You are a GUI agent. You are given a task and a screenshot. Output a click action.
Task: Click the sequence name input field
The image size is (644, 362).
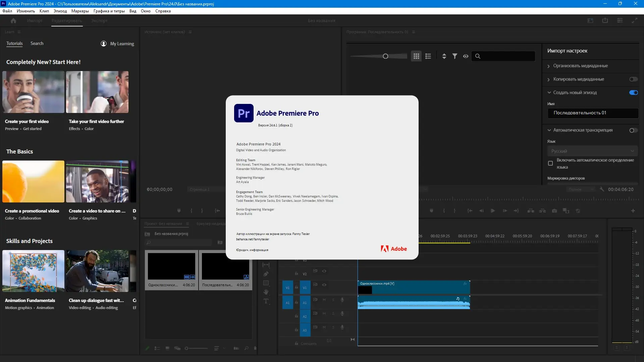[592, 113]
